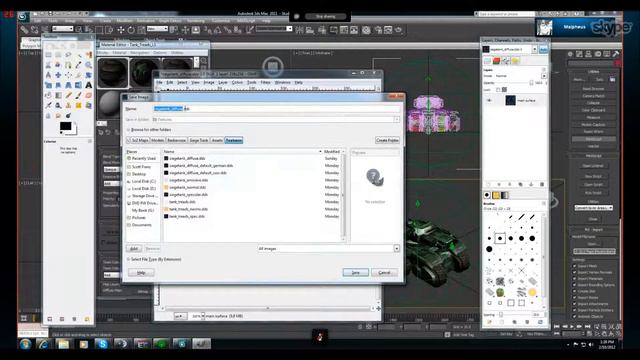640x360 pixels.
Task: Select the Eraser tool in GIMP toolbox
Action: point(89,95)
